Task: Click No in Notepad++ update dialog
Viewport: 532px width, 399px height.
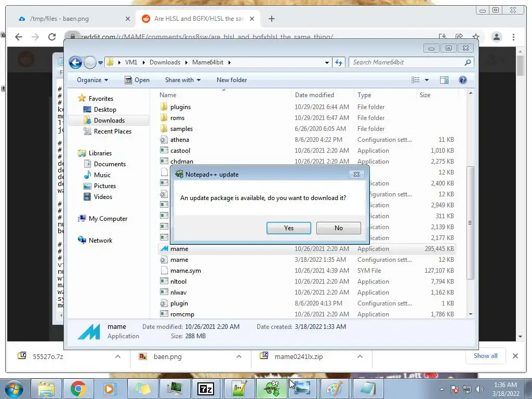Action: tap(338, 228)
